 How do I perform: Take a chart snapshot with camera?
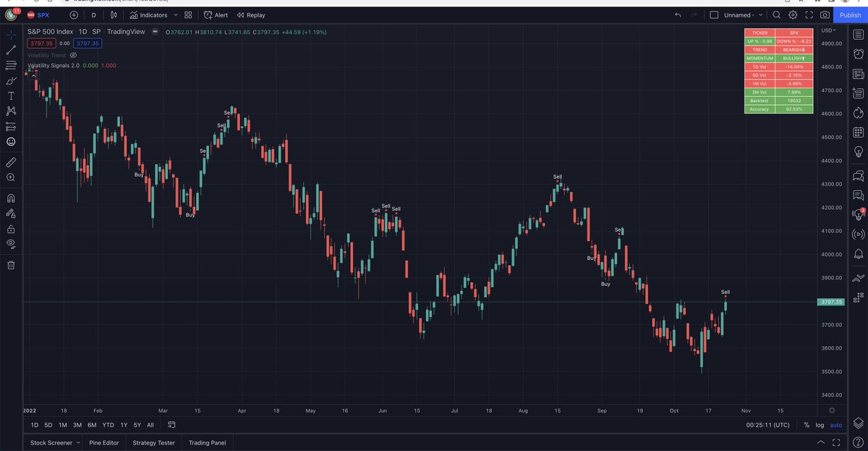(825, 14)
